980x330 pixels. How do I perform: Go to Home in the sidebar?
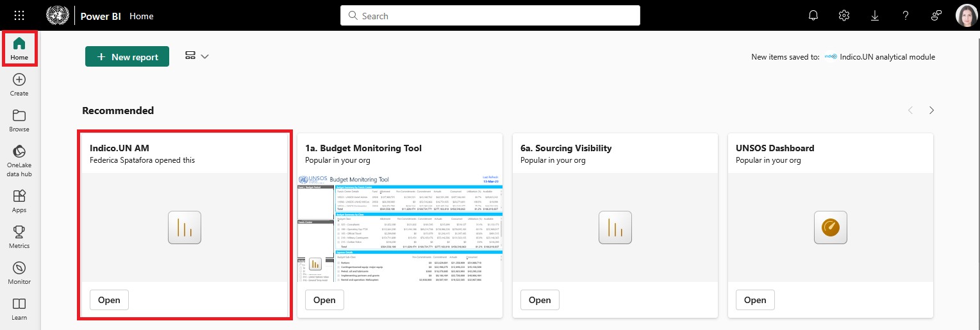tap(19, 49)
